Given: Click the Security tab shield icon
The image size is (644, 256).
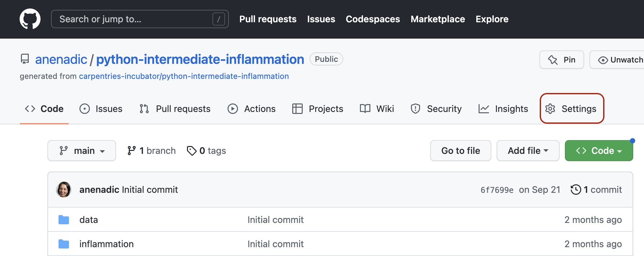Looking at the screenshot, I should pyautogui.click(x=415, y=109).
